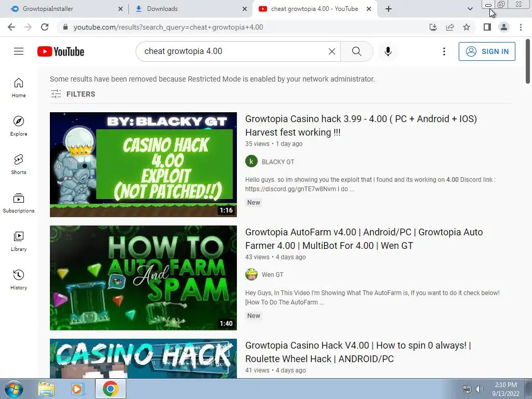Open the Growtopia Casino hack 3.99 - 4.00 title
Image resolution: width=532 pixels, height=399 pixels.
(361, 126)
